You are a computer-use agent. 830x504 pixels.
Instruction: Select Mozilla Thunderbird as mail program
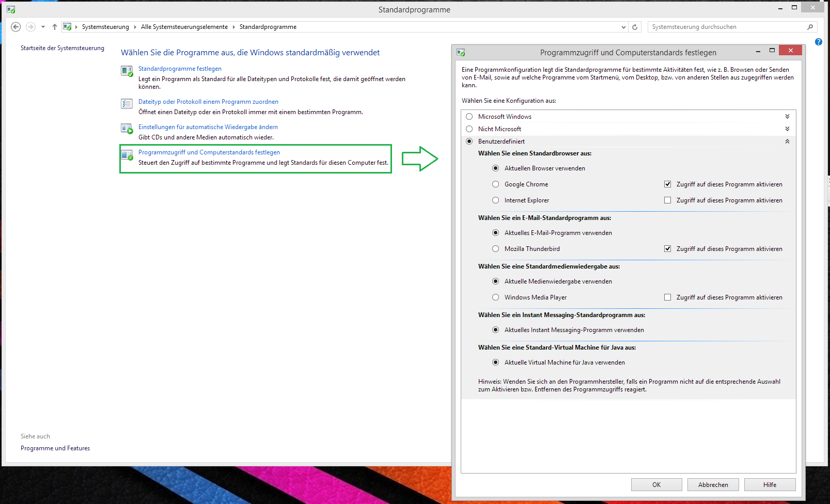[496, 249]
